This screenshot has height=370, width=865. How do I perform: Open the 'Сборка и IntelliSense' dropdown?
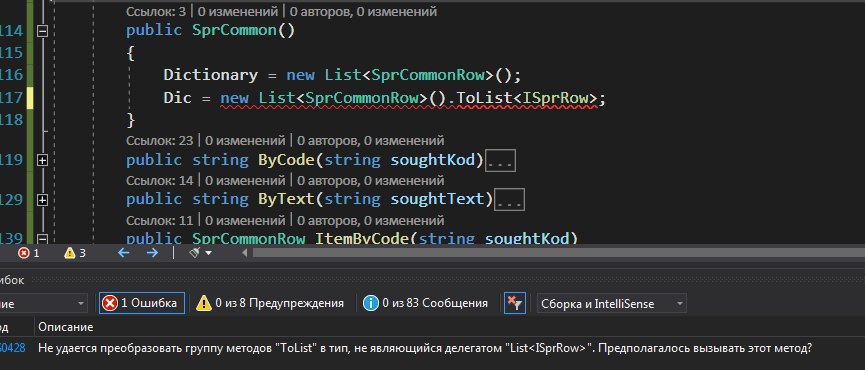tap(612, 303)
